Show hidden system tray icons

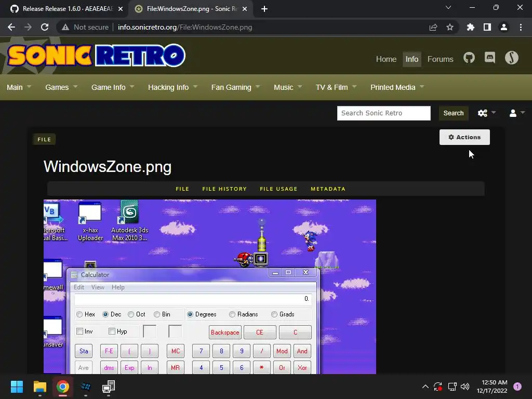pos(425,387)
